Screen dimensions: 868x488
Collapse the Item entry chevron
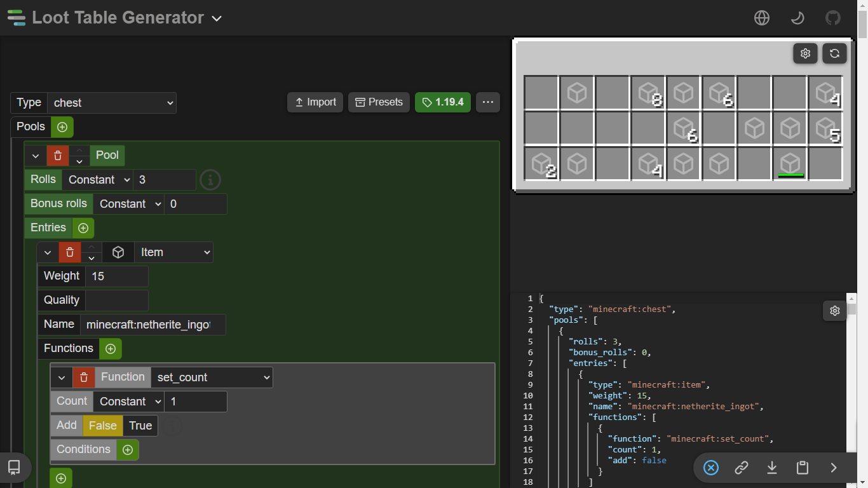click(48, 252)
